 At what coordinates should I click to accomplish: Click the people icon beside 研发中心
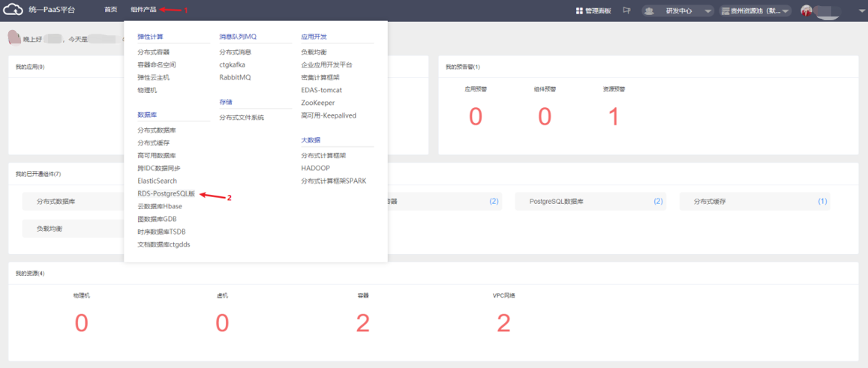pos(649,11)
